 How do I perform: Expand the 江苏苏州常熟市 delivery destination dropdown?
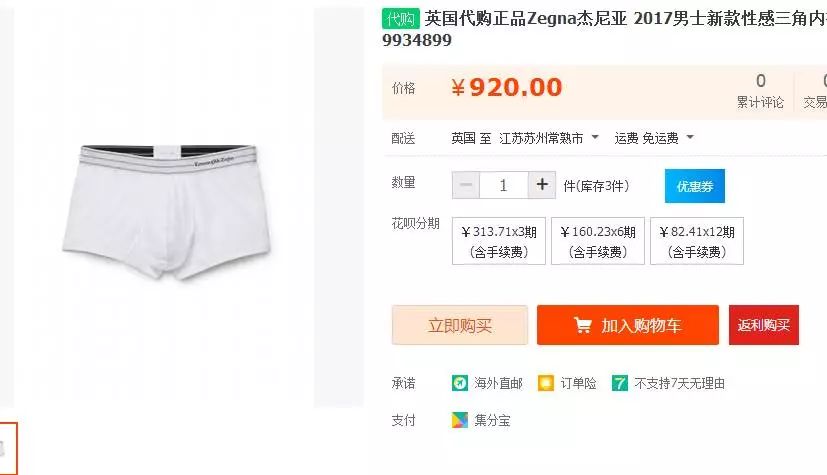coord(549,138)
